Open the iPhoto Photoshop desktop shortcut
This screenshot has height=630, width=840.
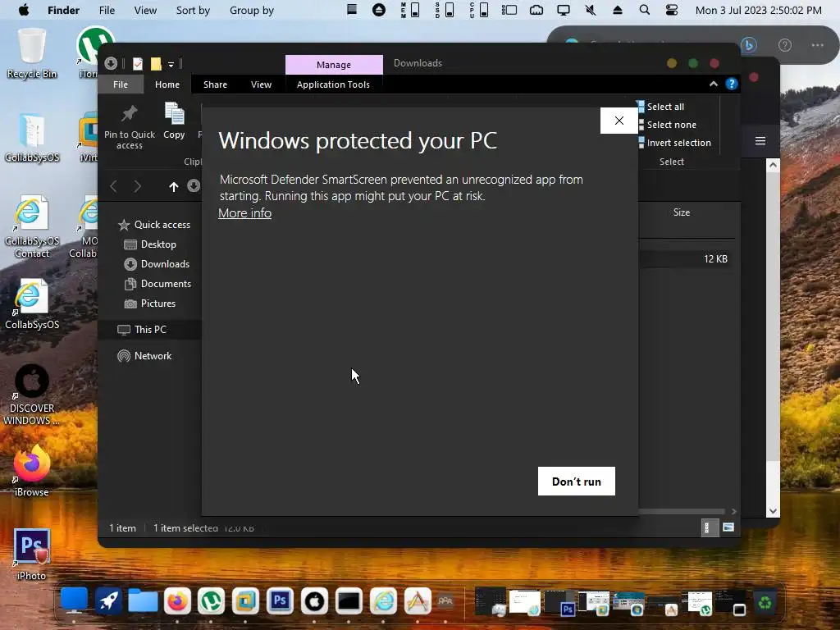(x=32, y=555)
